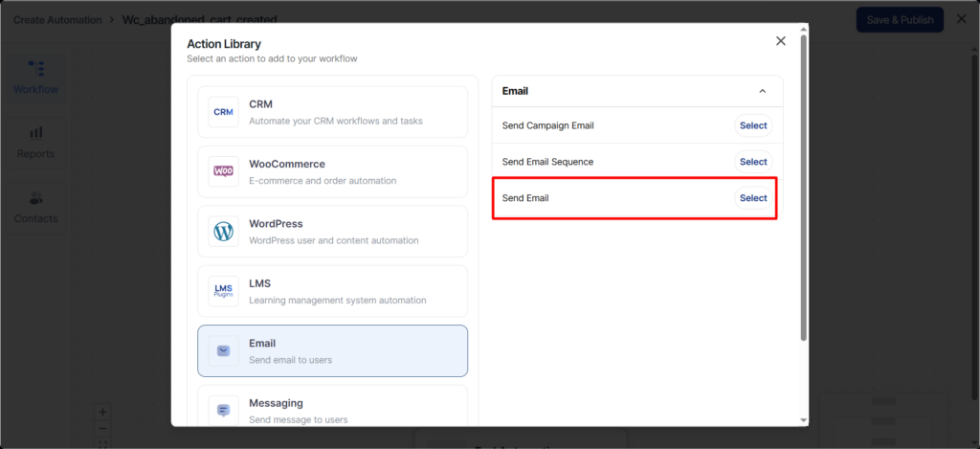Zoom in on the workflow canvas
This screenshot has width=980, height=449.
[103, 412]
